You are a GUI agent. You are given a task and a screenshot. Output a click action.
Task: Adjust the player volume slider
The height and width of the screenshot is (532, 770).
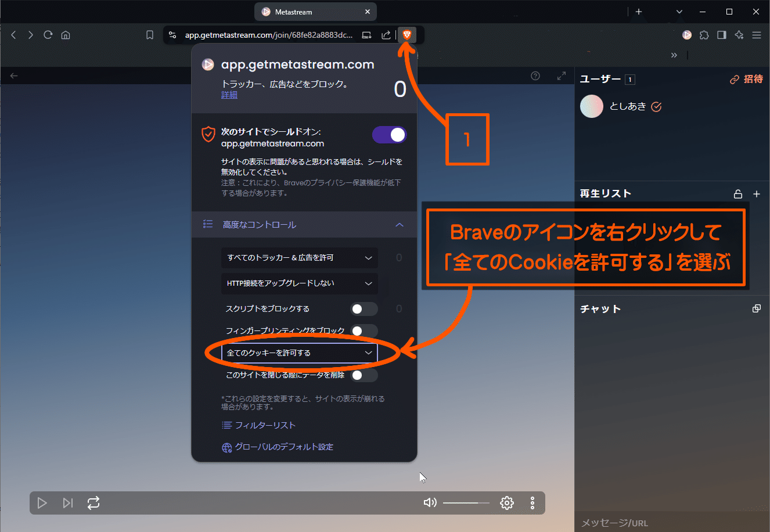[466, 503]
